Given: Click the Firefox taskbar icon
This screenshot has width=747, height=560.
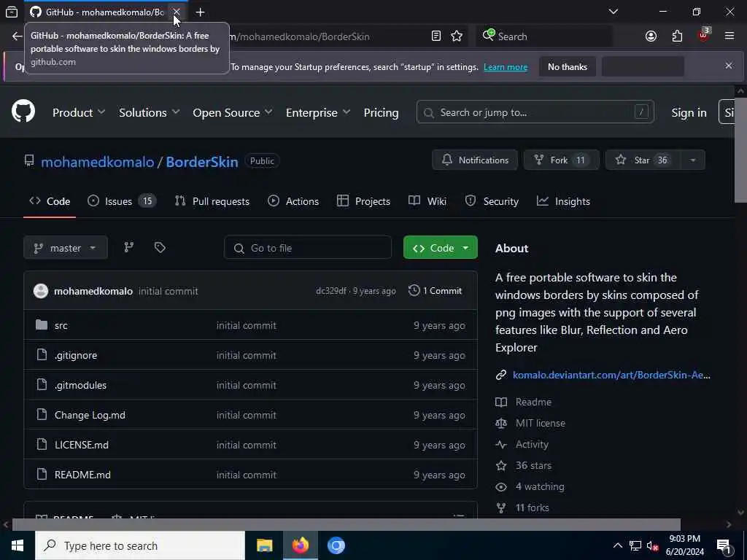Looking at the screenshot, I should (300, 545).
